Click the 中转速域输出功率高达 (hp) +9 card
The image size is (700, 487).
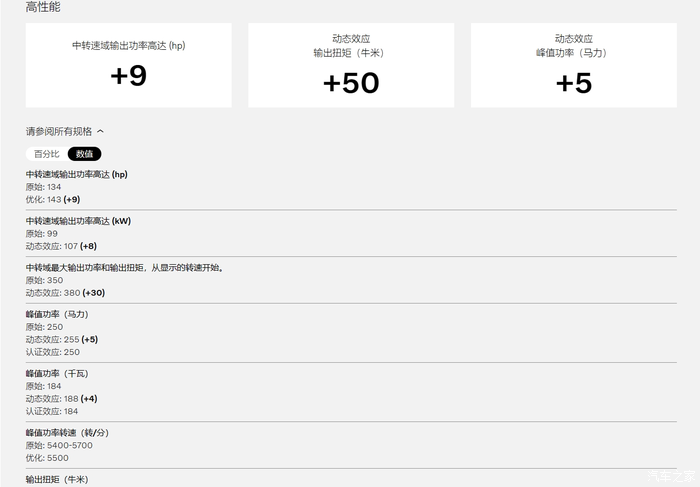129,66
